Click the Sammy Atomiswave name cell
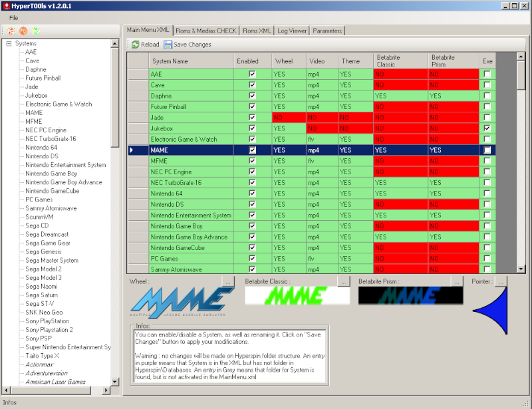 191,269
